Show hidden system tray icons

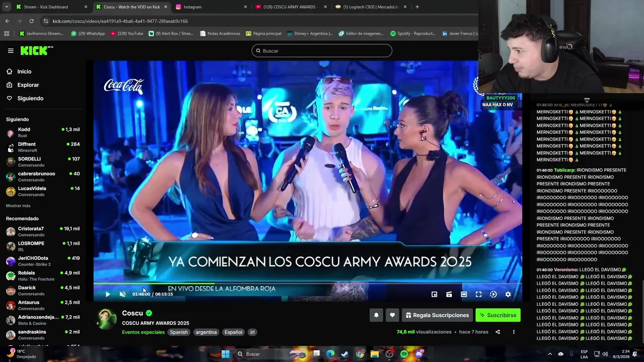549,354
